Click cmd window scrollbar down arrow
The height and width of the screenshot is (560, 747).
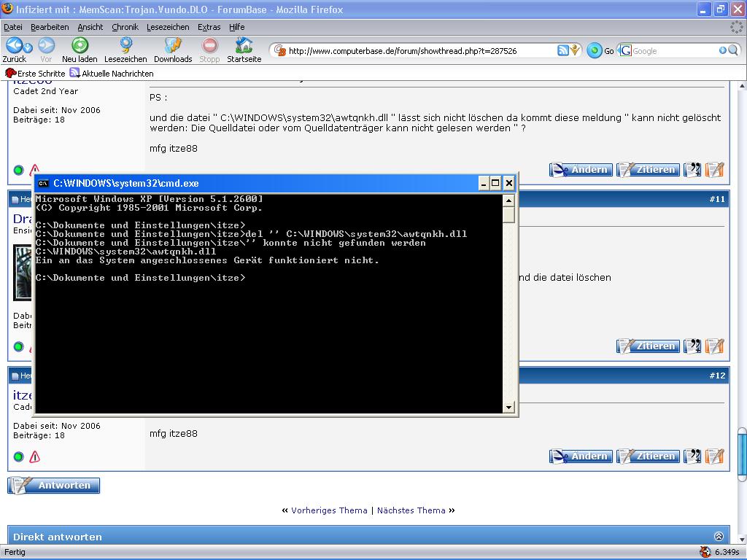(508, 407)
